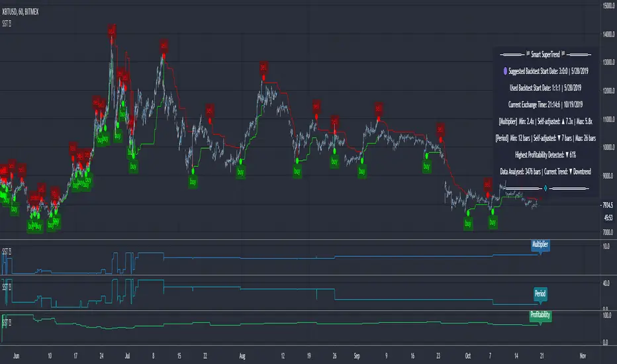
Task: Click the 23 date label in September
Action: pyautogui.click(x=438, y=356)
